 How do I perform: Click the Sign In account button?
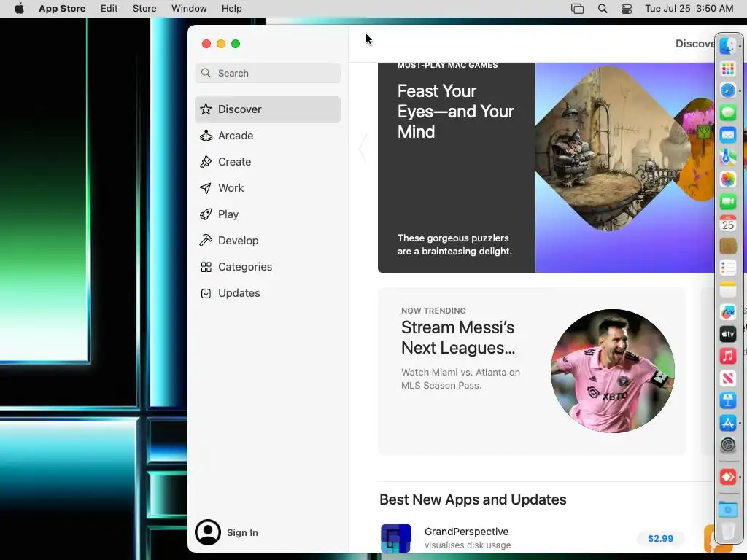pos(227,532)
